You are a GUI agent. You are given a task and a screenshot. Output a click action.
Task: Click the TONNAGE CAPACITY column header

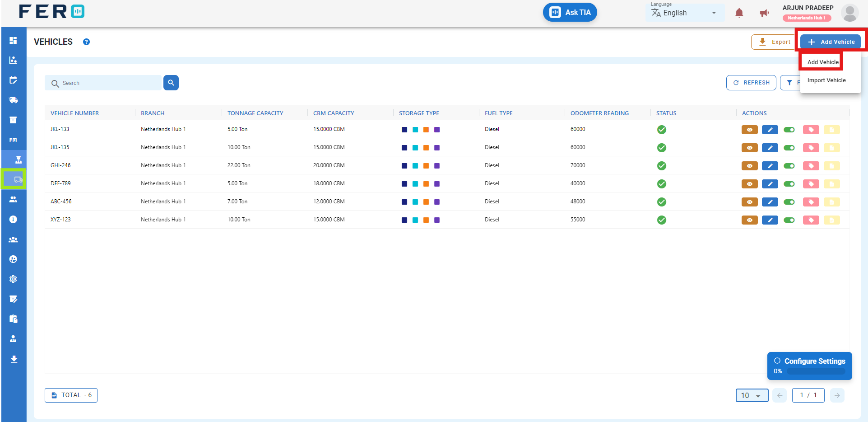pos(255,113)
